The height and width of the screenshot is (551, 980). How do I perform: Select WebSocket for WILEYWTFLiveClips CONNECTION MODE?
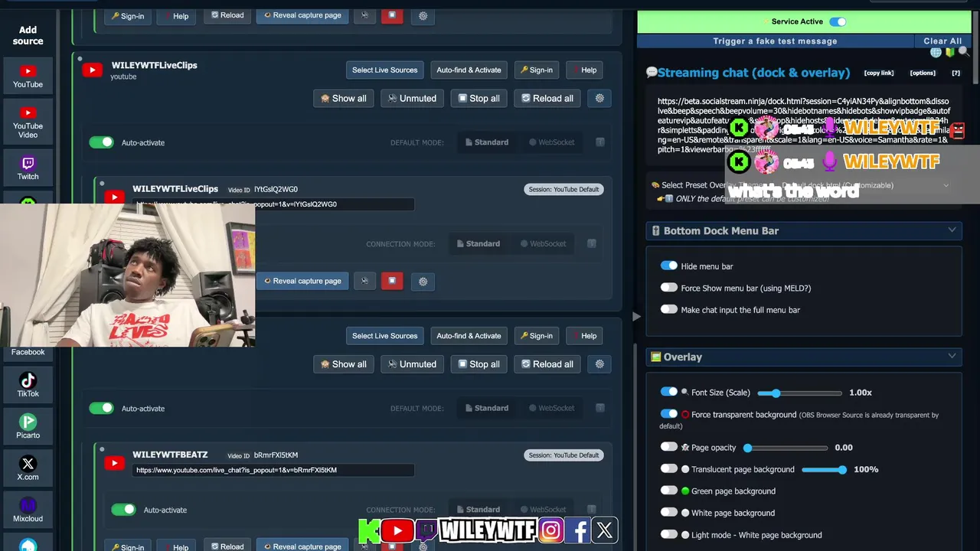coord(544,244)
